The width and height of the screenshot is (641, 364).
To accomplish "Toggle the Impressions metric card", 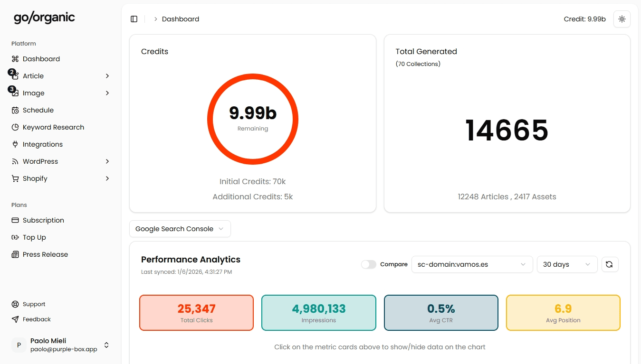I will [318, 312].
